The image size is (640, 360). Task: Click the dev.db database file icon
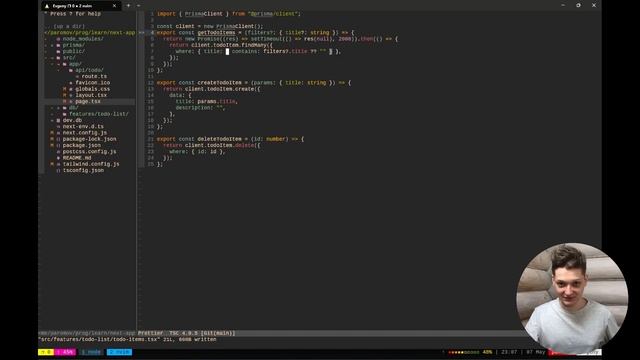tap(58, 120)
